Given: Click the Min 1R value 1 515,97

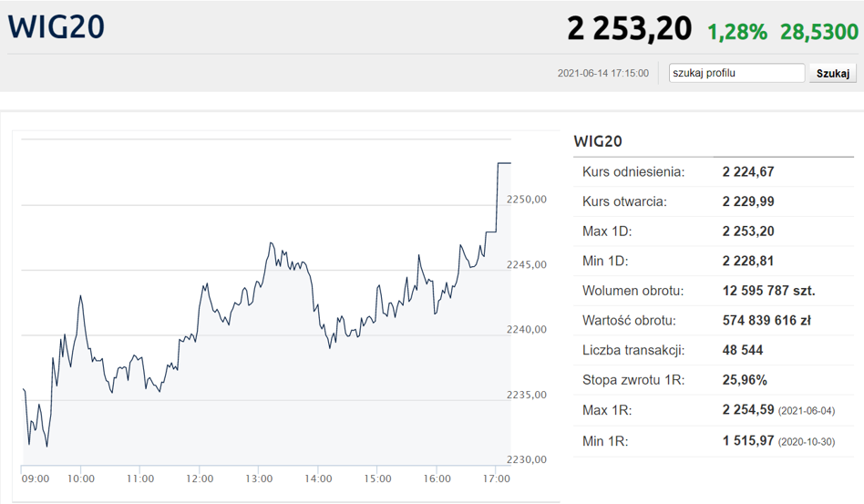Looking at the screenshot, I should pyautogui.click(x=748, y=440).
